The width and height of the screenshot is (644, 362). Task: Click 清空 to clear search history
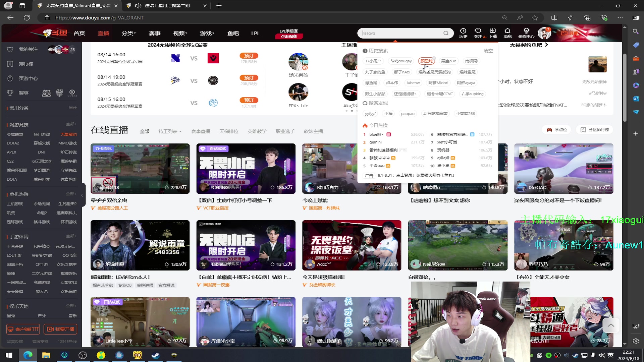488,51
